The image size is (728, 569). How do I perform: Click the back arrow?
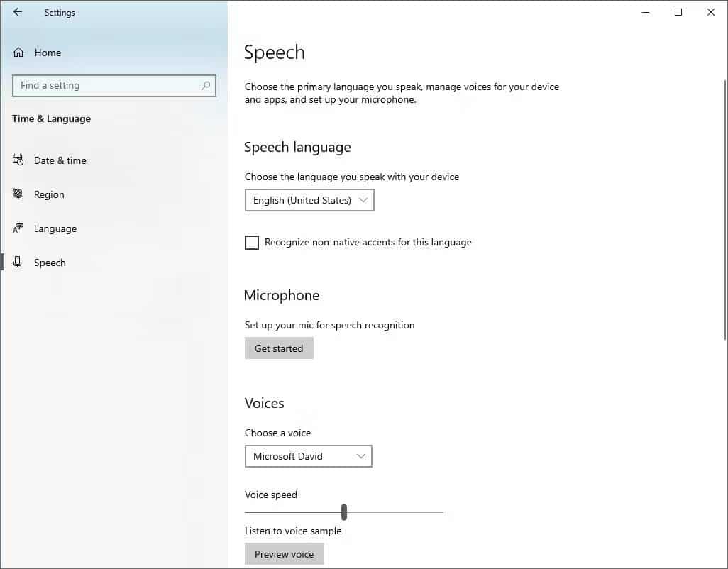[17, 12]
